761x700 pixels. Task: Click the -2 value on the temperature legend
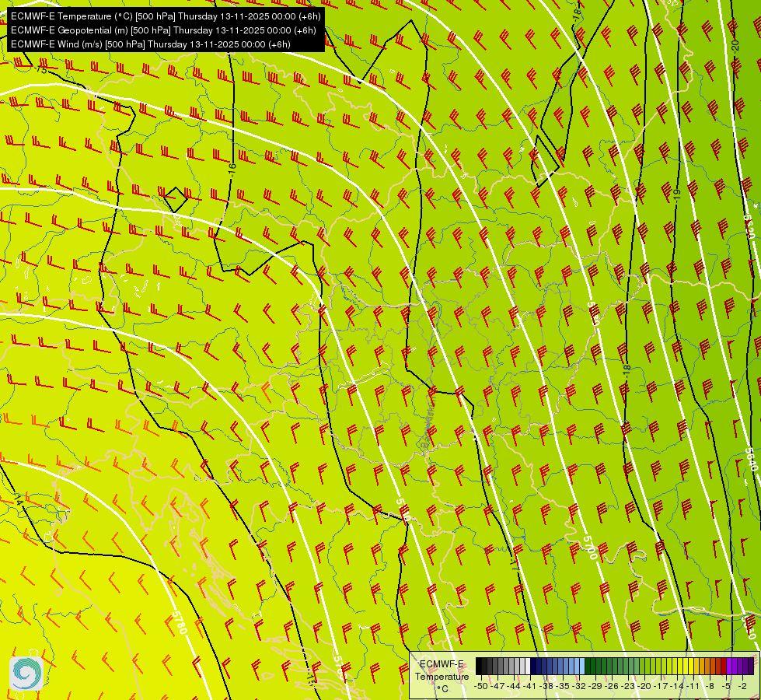(742, 686)
